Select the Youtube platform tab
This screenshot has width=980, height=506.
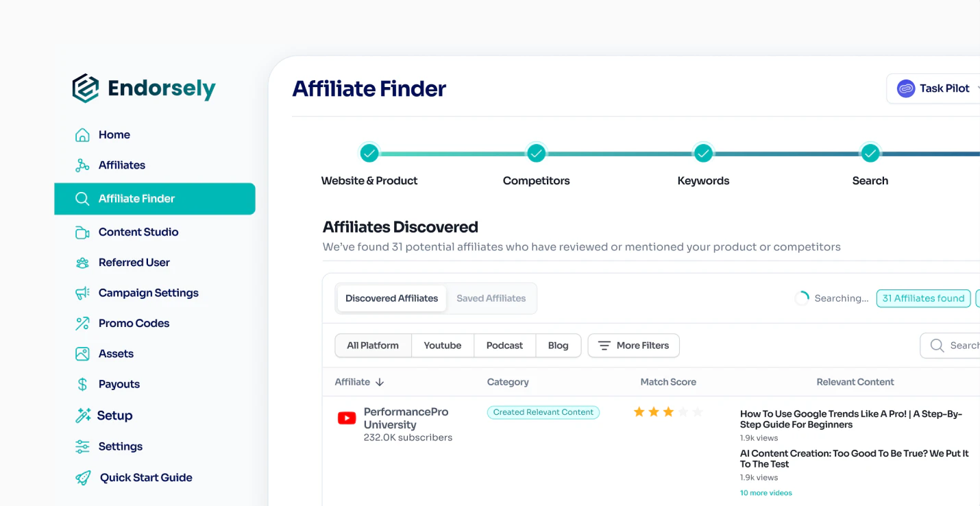pos(442,346)
